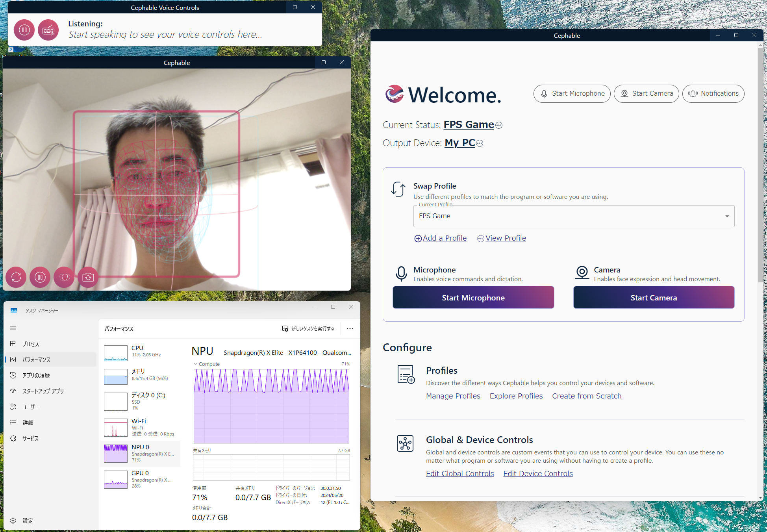Open the options icon beside My PC
This screenshot has width=767, height=532.
coord(480,143)
